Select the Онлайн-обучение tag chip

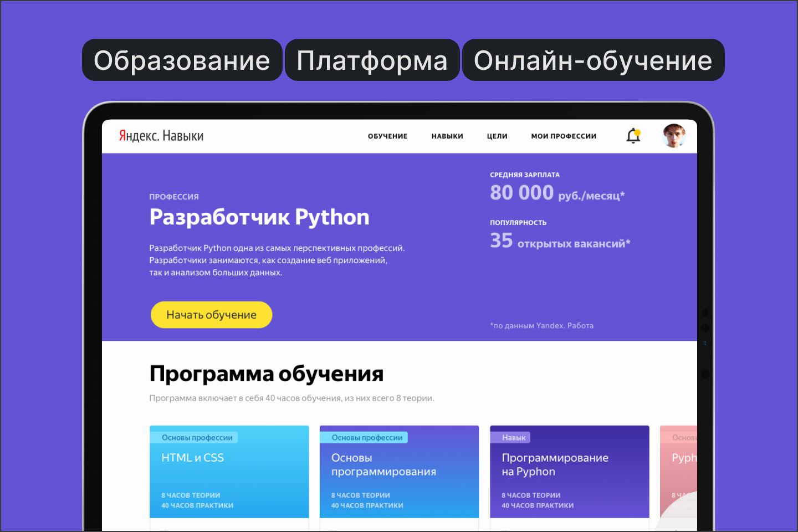[x=593, y=60]
